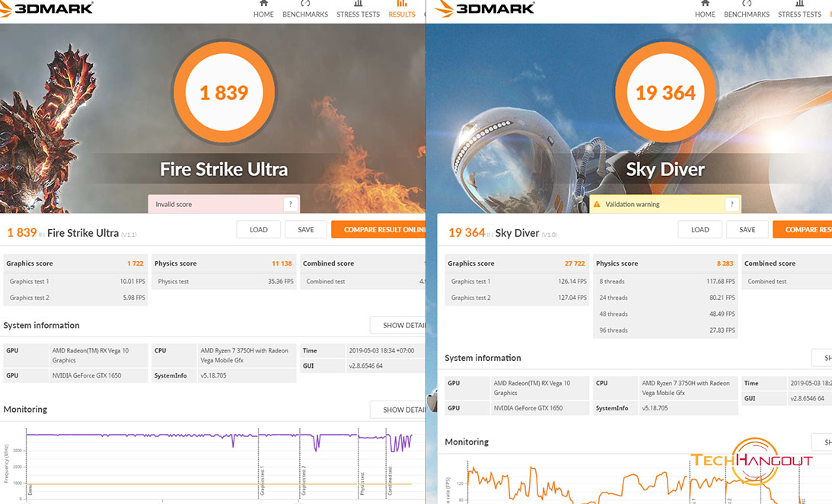Click the 19 364 Sky Diver result heading
The image size is (832, 504).
pyautogui.click(x=502, y=233)
